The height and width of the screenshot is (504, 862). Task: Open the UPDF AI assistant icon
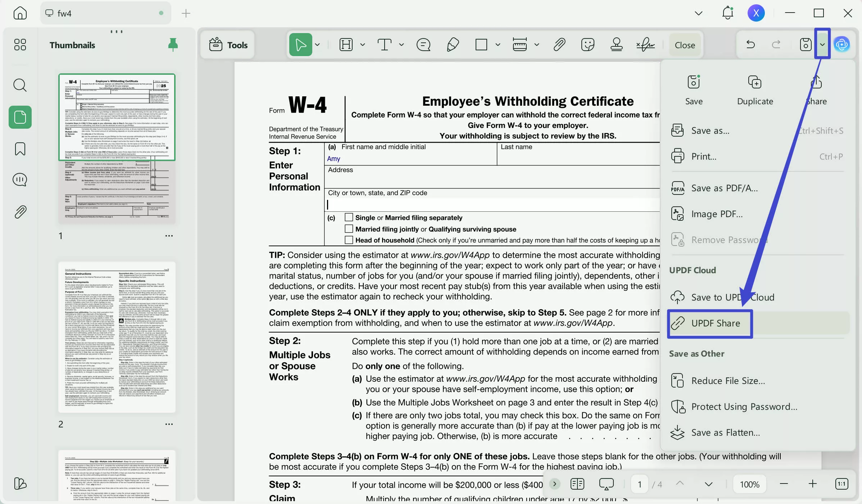(841, 45)
